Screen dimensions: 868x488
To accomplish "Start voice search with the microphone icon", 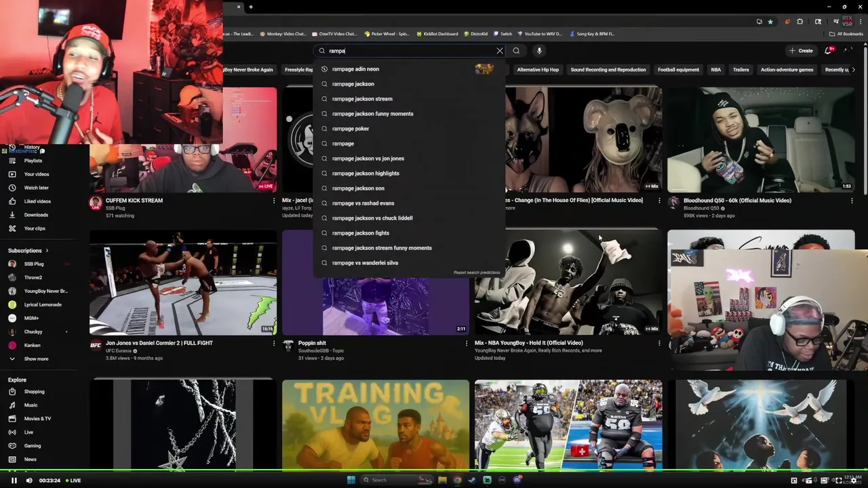I will click(x=539, y=51).
